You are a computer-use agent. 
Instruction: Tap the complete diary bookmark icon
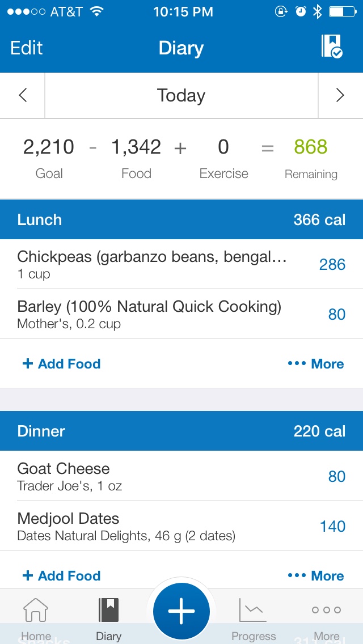pos(332,46)
